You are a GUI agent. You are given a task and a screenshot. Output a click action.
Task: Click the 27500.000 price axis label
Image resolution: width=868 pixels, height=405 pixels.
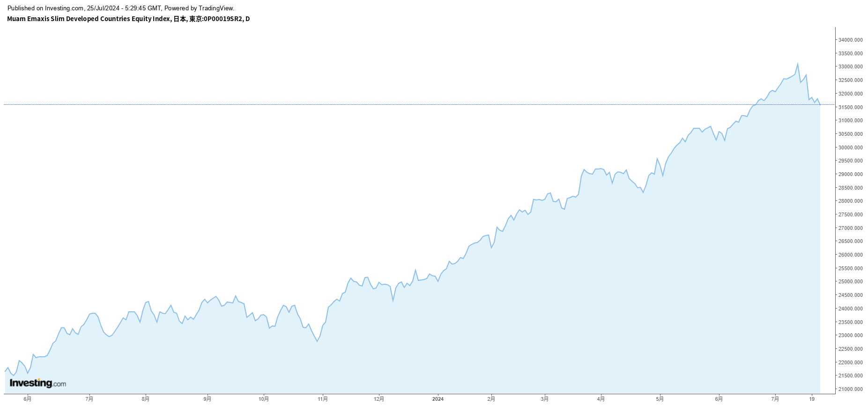tap(850, 214)
